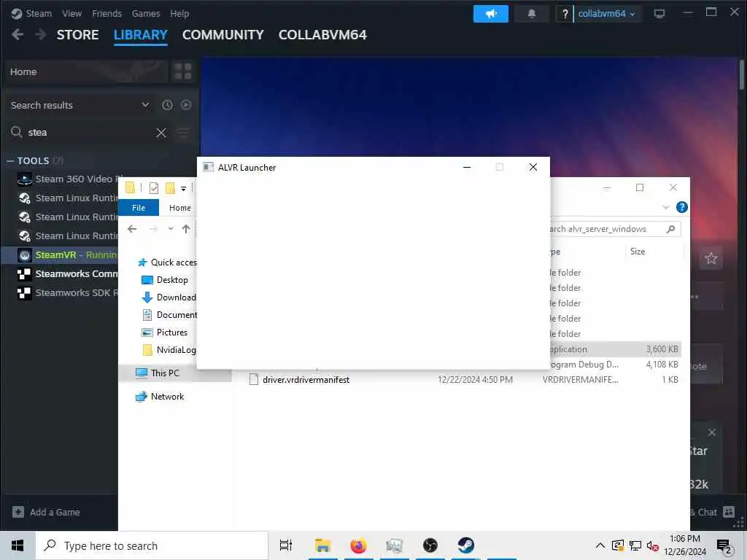
Task: Open the library Home button
Action: (86, 72)
